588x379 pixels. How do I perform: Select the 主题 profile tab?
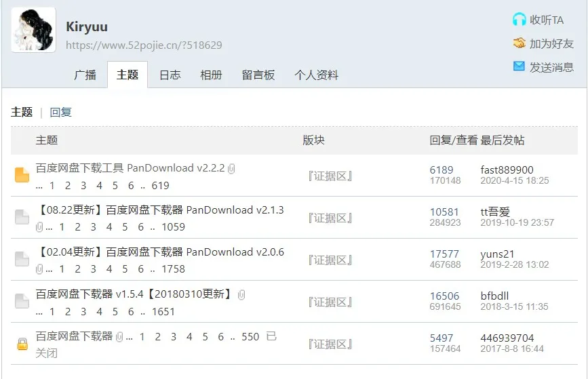[x=128, y=75]
